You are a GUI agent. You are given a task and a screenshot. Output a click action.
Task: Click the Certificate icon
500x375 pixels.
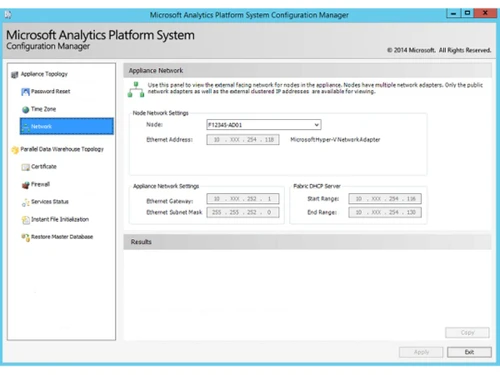coord(25,167)
